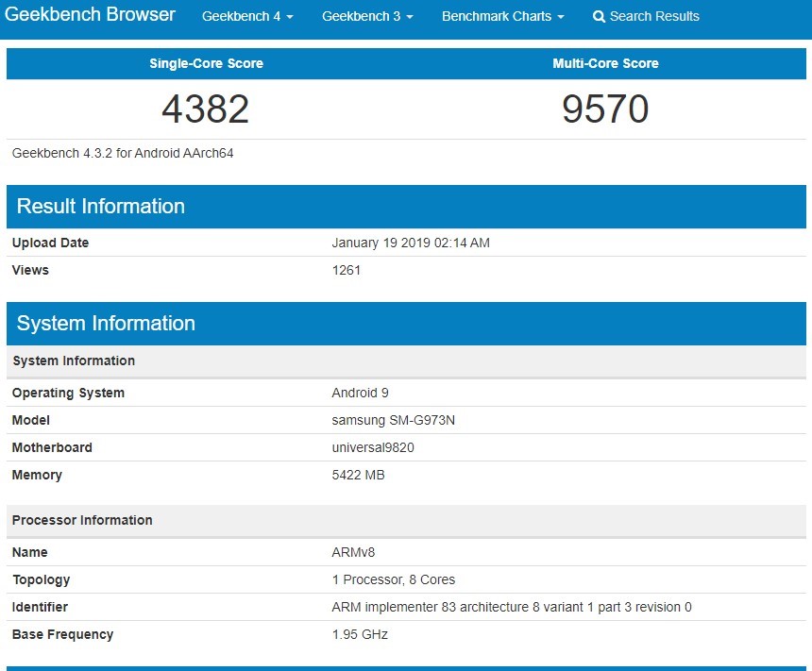The width and height of the screenshot is (812, 671).
Task: Click the Single-Core Score header
Action: (206, 63)
